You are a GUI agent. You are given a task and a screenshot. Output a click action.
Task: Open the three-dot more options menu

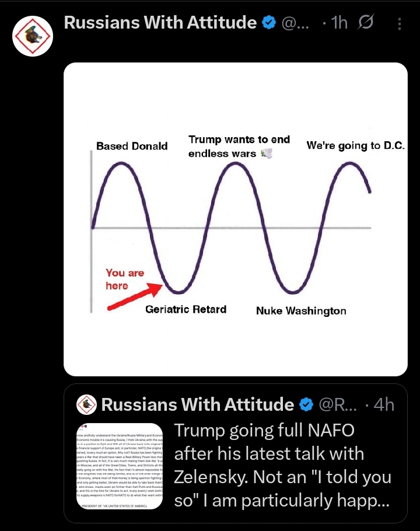click(400, 24)
